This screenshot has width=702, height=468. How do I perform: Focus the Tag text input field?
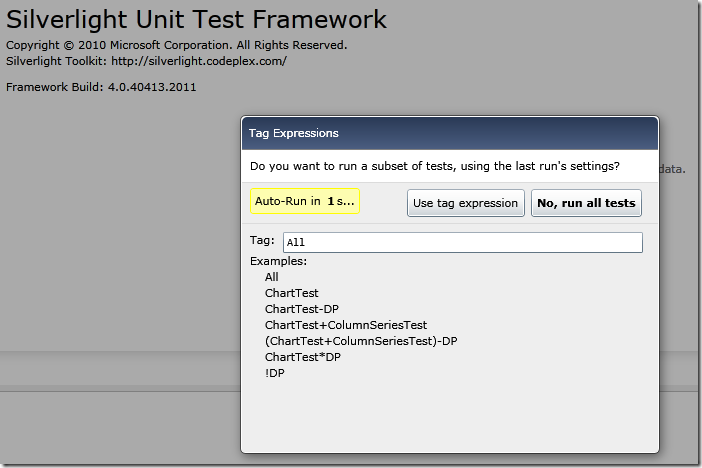pyautogui.click(x=462, y=242)
